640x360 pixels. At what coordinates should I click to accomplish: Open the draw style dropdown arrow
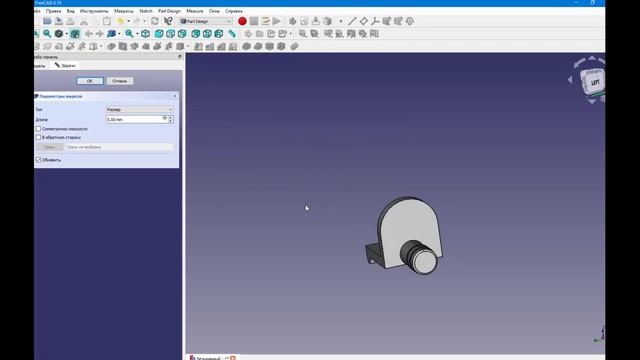67,34
